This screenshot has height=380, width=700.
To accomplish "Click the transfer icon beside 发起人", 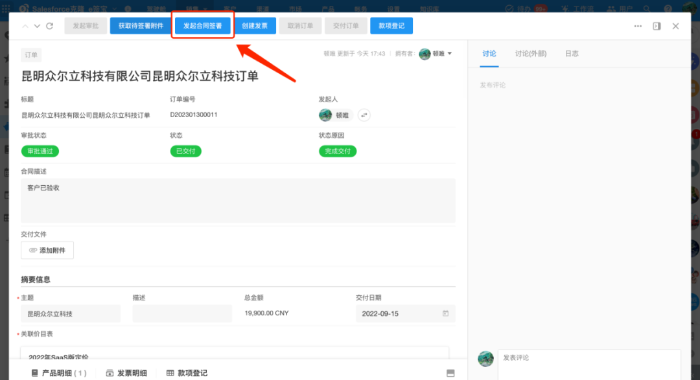I will pyautogui.click(x=364, y=115).
